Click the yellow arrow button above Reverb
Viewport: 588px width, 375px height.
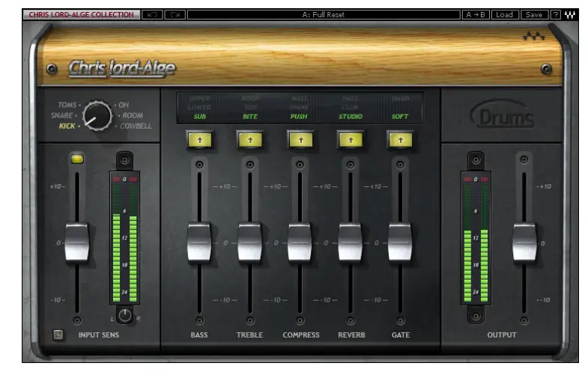(x=351, y=140)
